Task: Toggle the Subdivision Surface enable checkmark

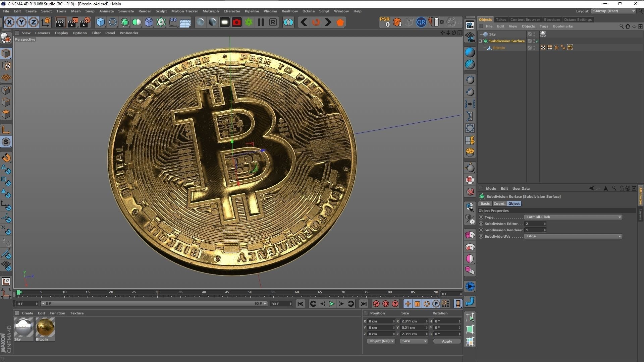Action: point(537,41)
